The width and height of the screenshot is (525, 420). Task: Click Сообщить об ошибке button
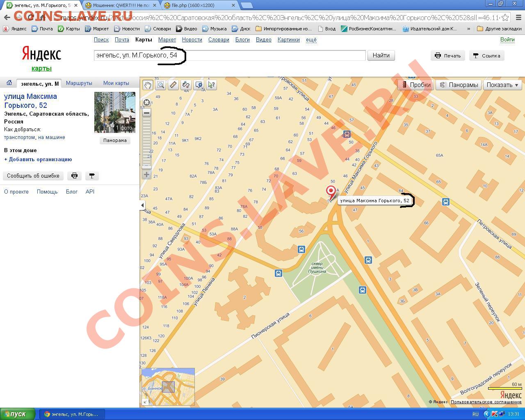click(x=33, y=176)
